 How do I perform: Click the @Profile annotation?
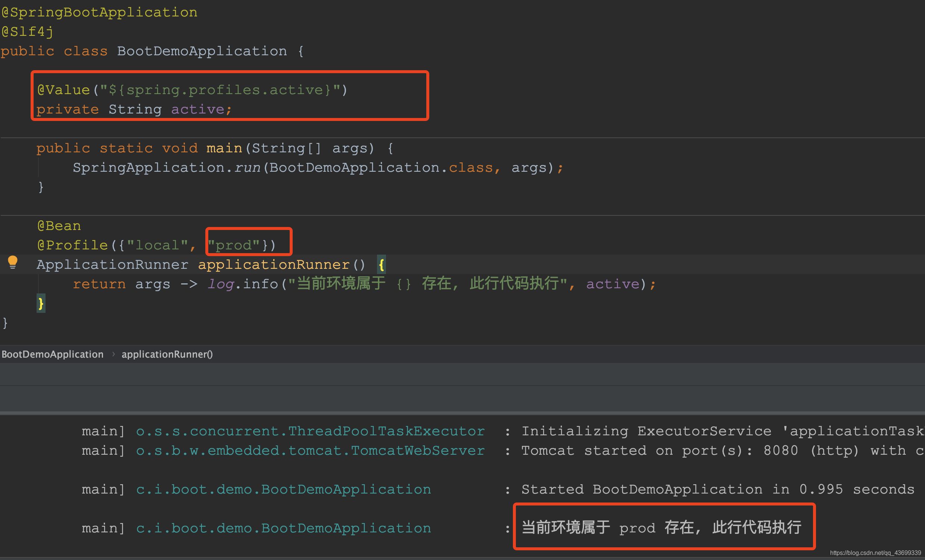[x=72, y=246]
